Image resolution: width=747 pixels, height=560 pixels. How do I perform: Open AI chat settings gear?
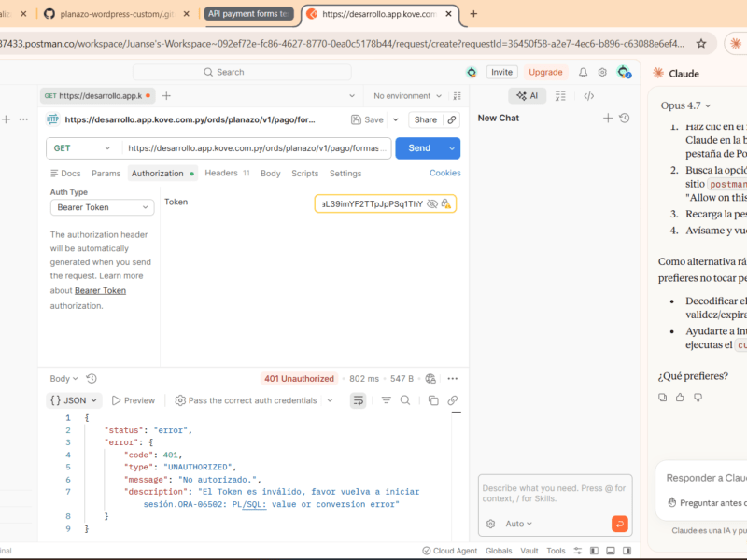point(491,524)
